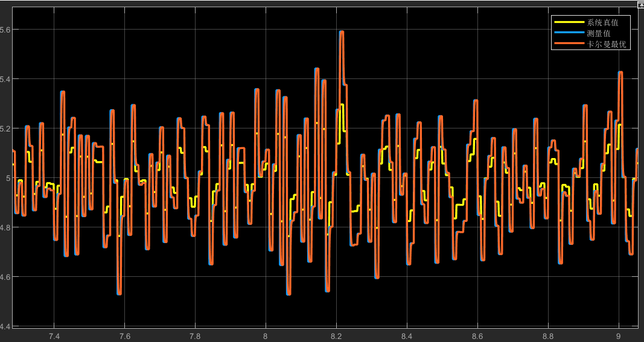This screenshot has height=342, width=644.
Task: Click the orange line sample in legend
Action: pyautogui.click(x=569, y=43)
